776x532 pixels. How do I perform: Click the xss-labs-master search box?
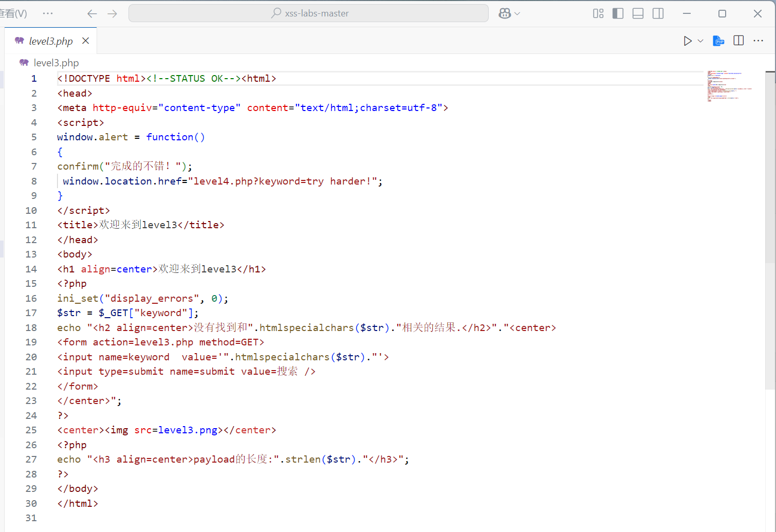click(x=308, y=13)
